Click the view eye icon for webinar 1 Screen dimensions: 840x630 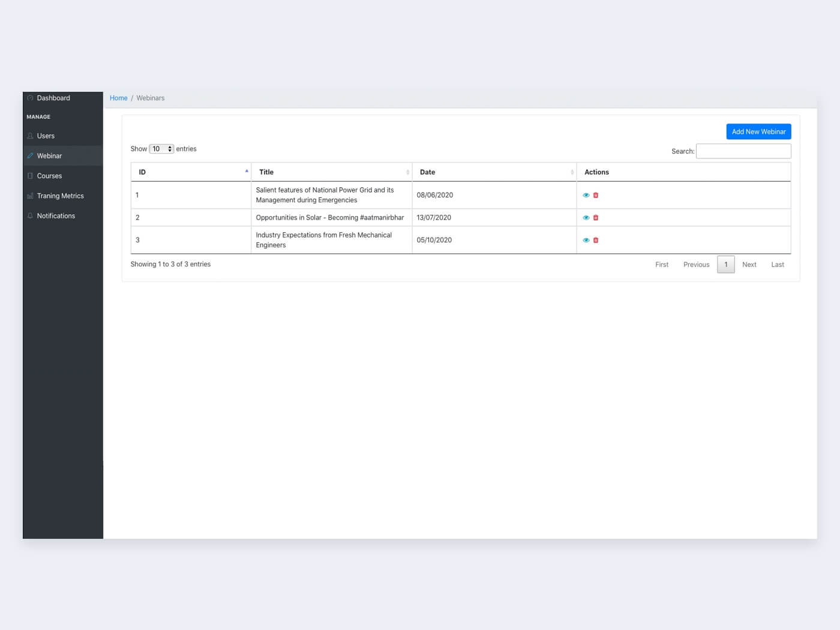pos(586,195)
